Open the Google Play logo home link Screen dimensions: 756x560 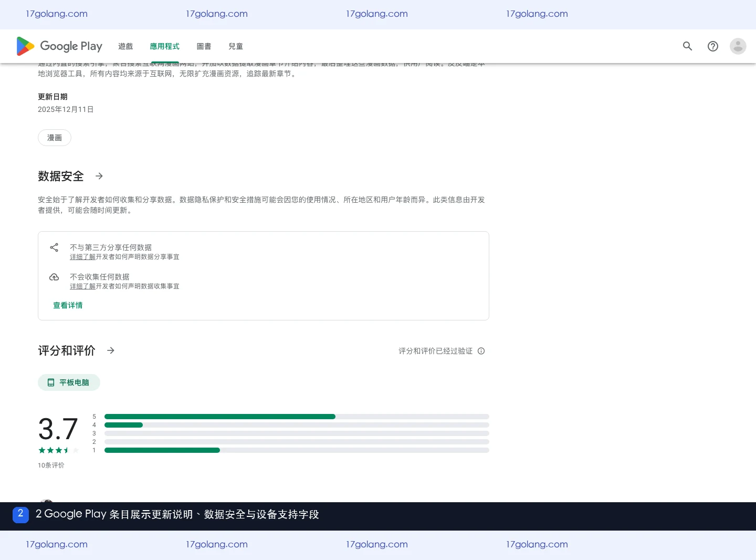(x=59, y=46)
